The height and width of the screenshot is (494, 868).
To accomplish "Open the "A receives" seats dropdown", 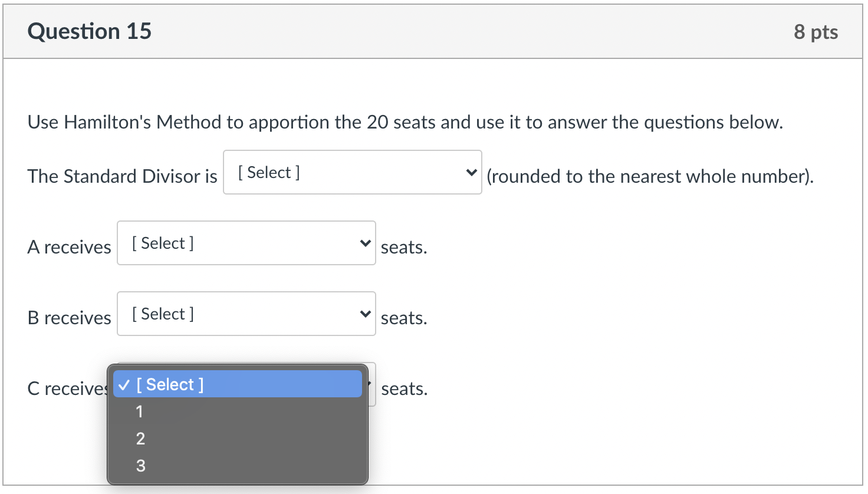I will pyautogui.click(x=246, y=243).
